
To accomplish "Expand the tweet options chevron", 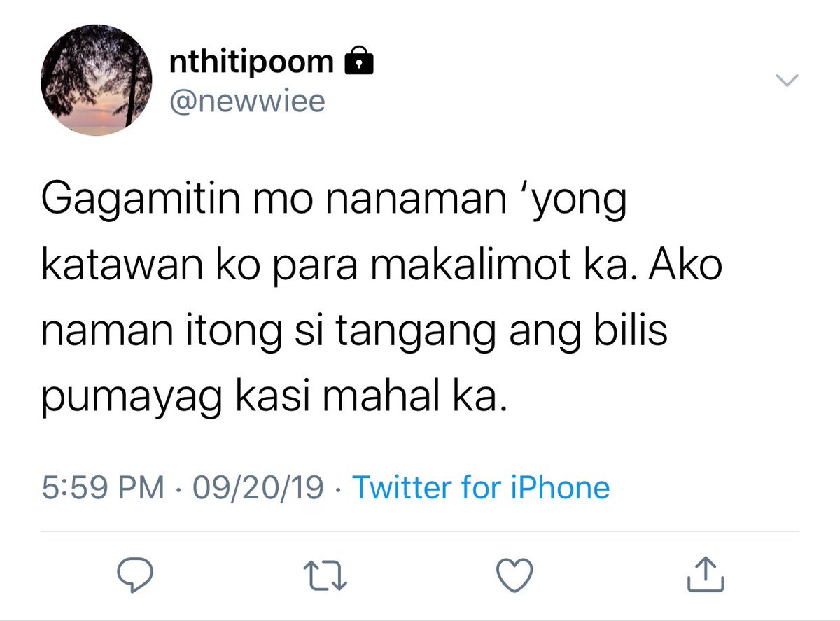I will [x=787, y=81].
